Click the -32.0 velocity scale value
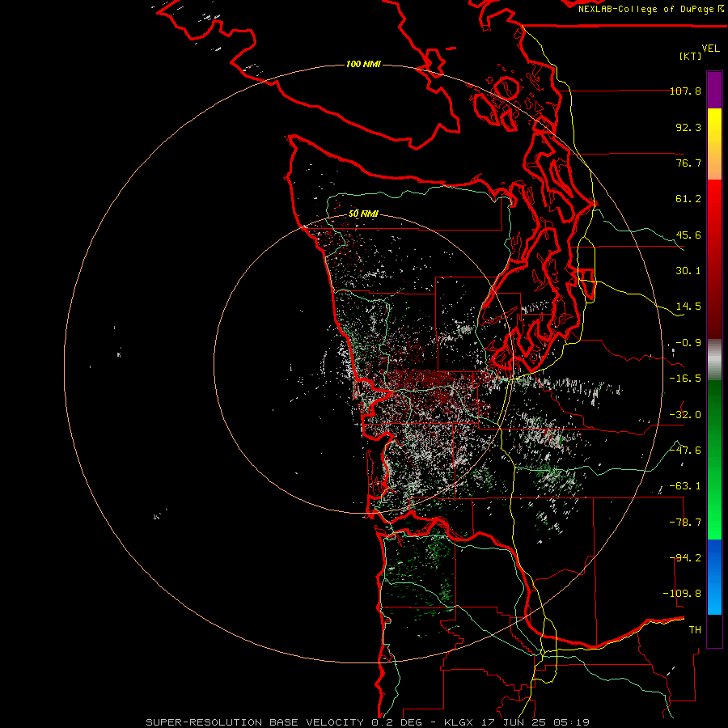Image resolution: width=728 pixels, height=728 pixels. [685, 415]
